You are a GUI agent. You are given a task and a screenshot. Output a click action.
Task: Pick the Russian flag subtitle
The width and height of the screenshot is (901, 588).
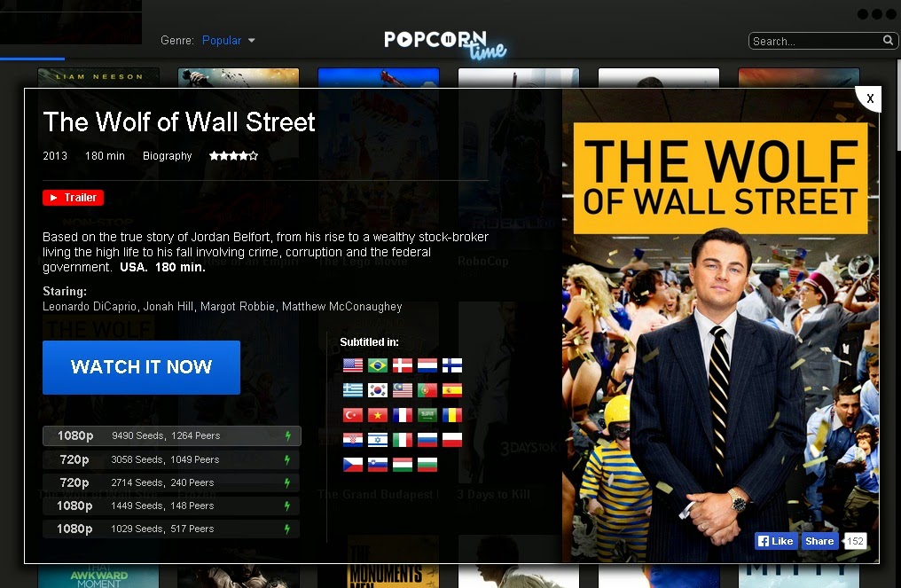pyautogui.click(x=427, y=440)
